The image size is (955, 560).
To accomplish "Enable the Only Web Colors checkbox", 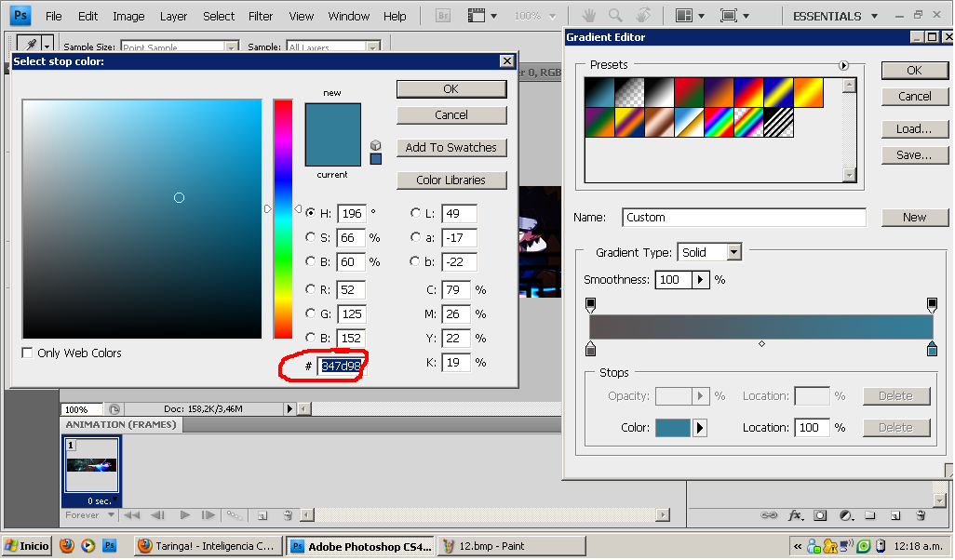I will 27,353.
